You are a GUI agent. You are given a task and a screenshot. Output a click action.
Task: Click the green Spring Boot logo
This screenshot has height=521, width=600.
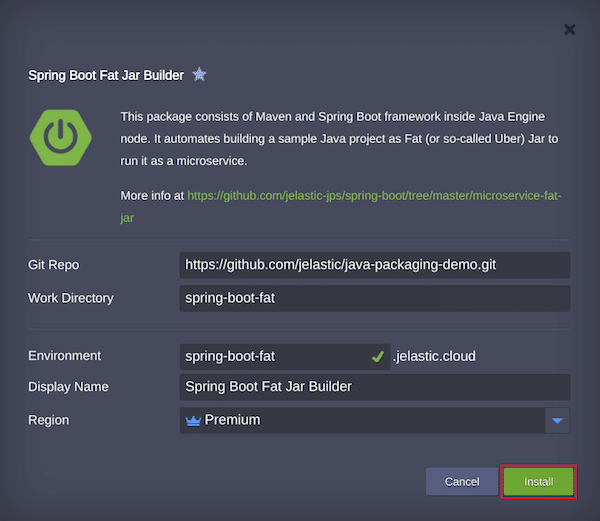pos(60,138)
